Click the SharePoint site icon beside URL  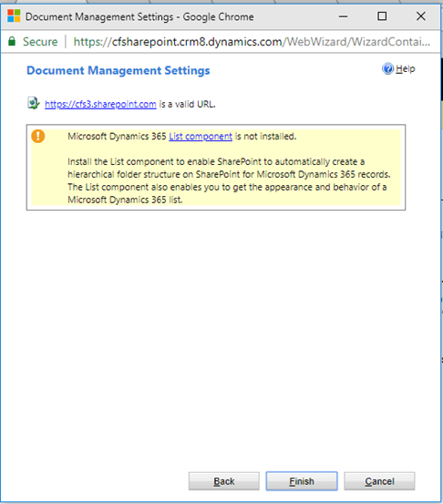click(x=33, y=103)
